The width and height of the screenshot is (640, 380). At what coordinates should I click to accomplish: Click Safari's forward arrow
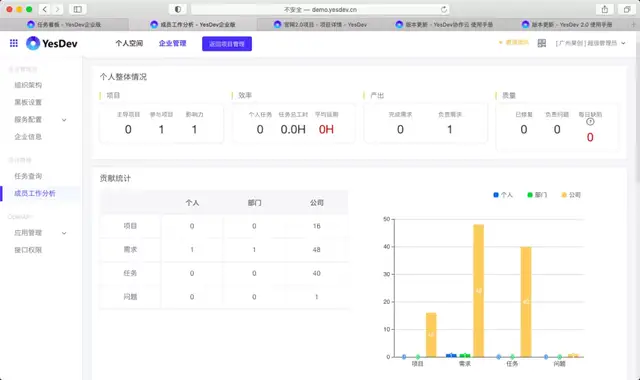click(x=58, y=9)
